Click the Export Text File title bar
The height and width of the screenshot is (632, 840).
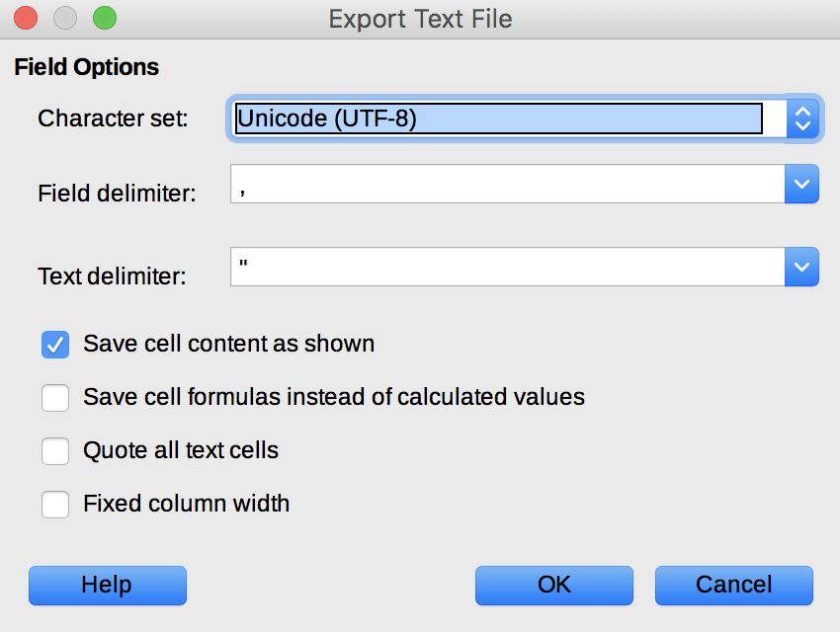point(420,19)
